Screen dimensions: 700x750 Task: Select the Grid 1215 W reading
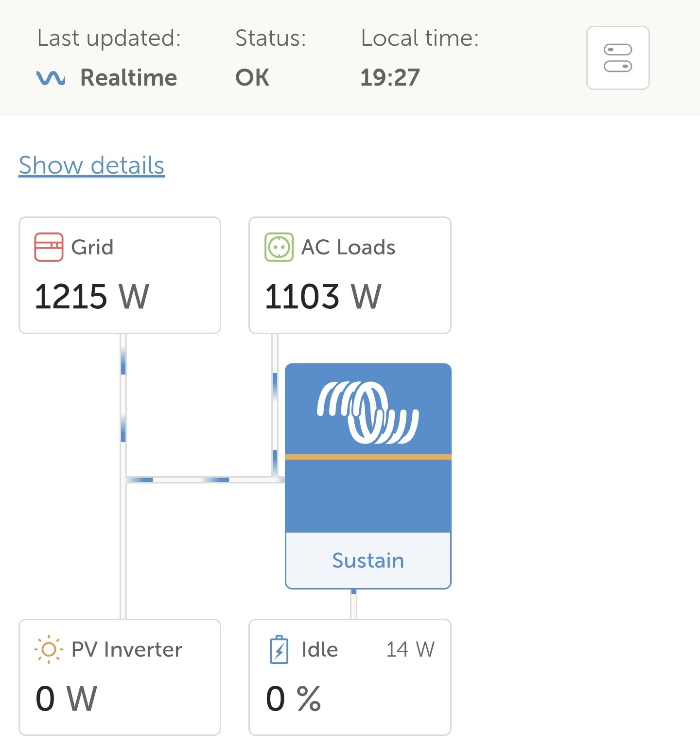(x=92, y=296)
